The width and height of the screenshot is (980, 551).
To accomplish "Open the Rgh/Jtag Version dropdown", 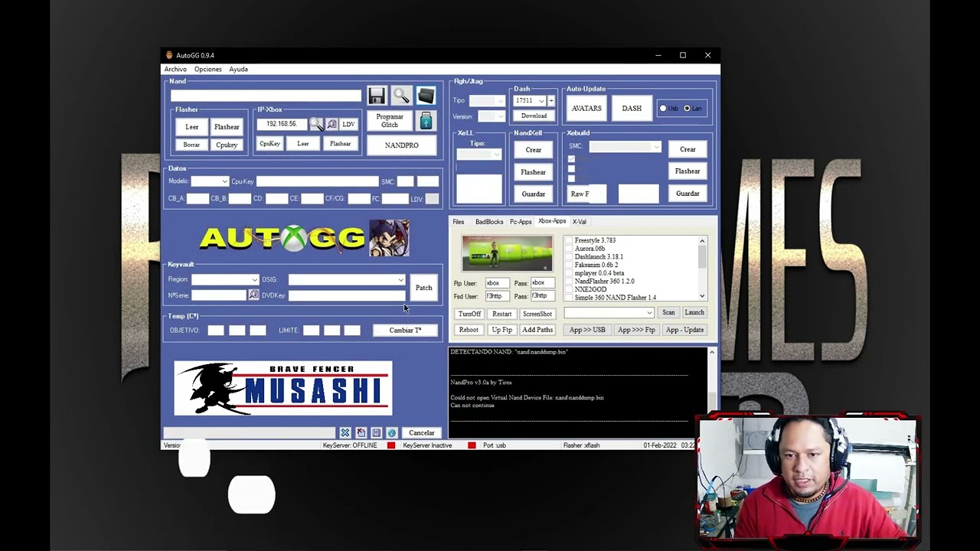I will [491, 116].
